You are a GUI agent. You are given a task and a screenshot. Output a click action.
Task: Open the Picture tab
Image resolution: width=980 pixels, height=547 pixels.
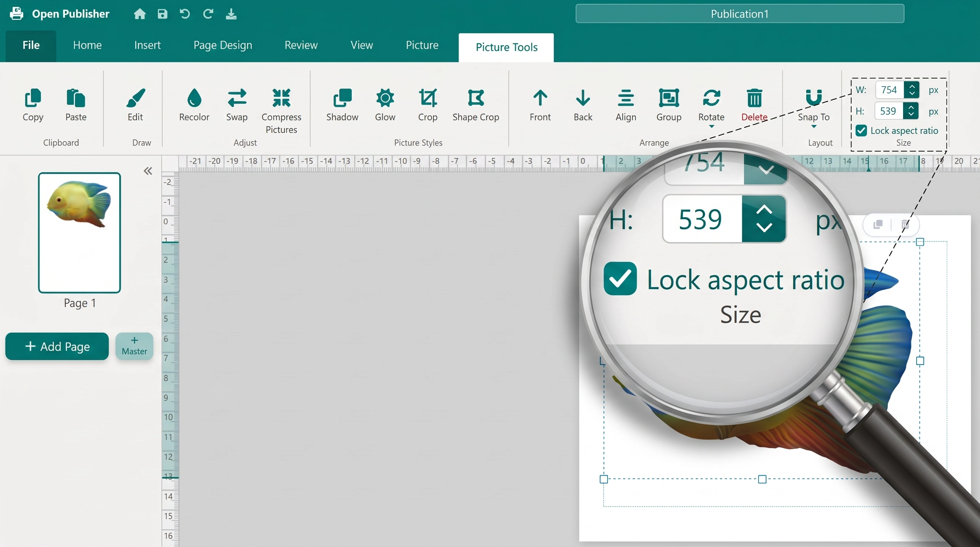422,45
